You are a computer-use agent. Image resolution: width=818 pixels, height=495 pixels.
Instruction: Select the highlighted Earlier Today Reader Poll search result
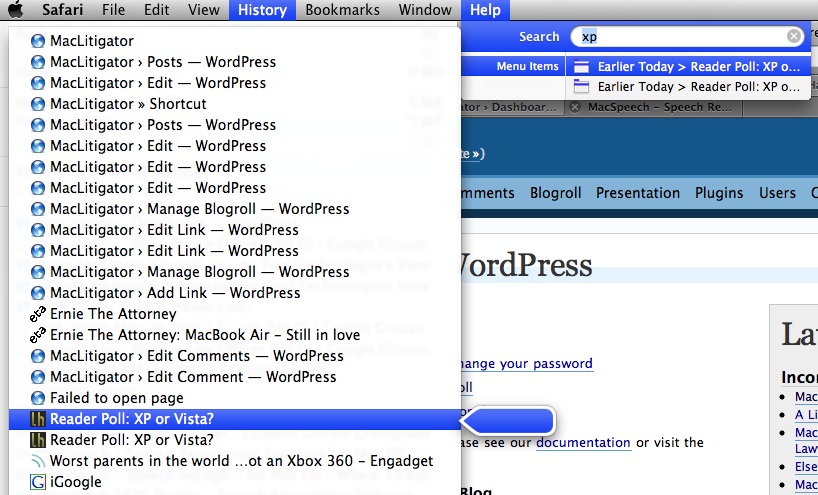(x=688, y=66)
